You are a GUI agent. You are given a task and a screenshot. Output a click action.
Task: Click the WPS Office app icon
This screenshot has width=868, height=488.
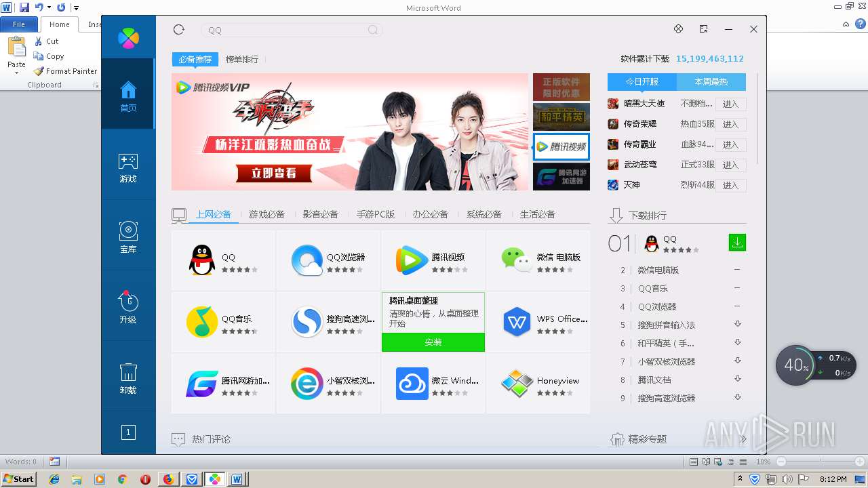point(517,322)
